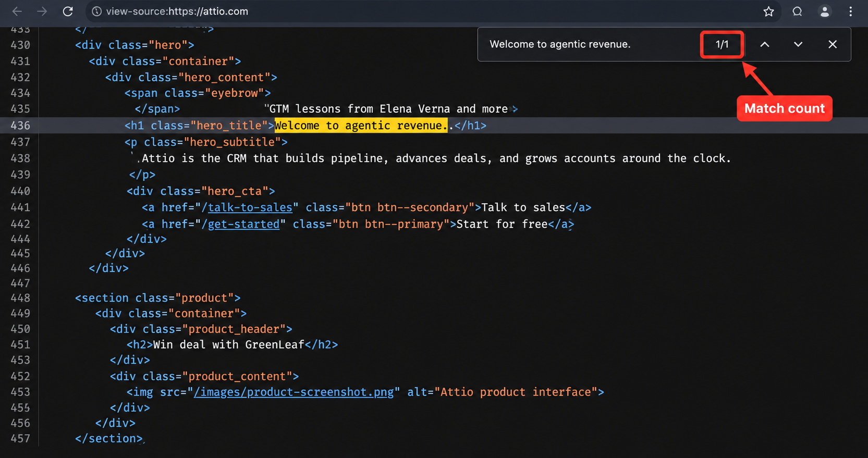Jump to next find match

coord(798,44)
